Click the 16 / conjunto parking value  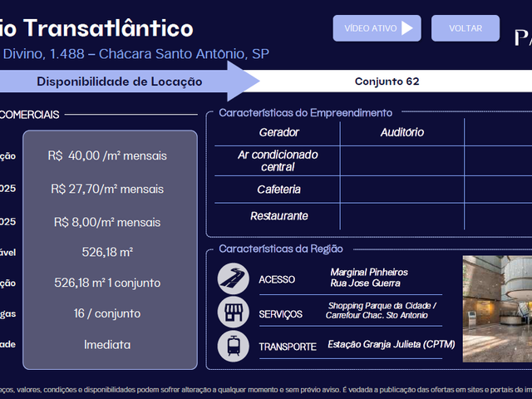tap(107, 313)
